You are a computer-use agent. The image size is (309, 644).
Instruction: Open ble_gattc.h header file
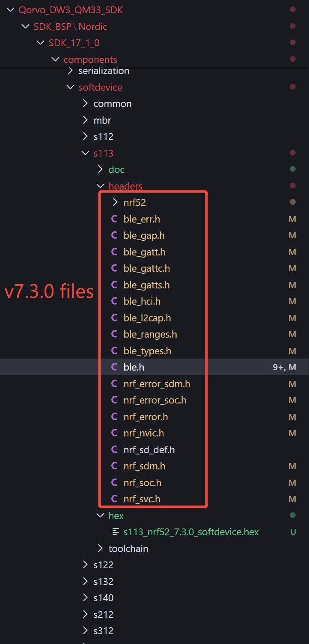click(x=147, y=268)
